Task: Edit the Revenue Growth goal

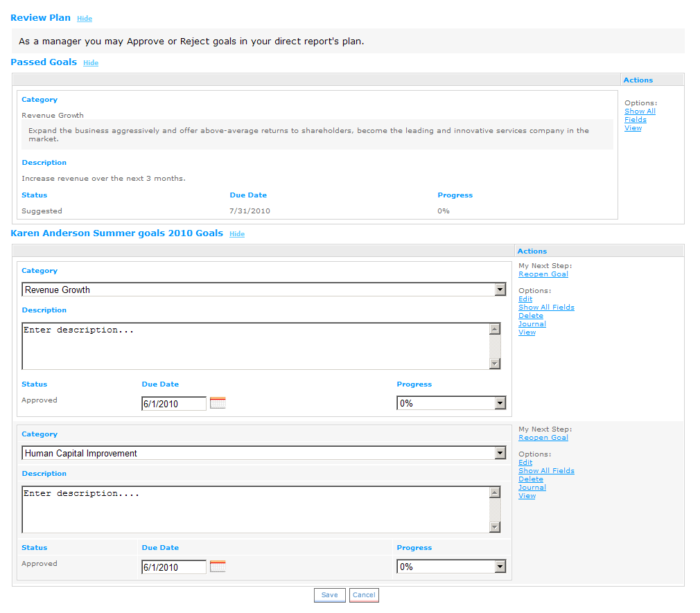Action: click(525, 299)
